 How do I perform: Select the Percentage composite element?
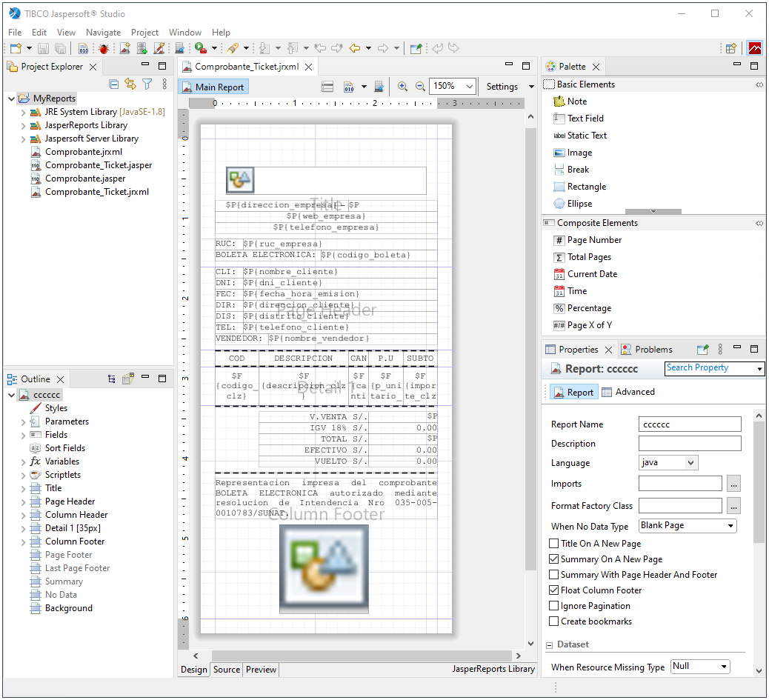point(582,308)
